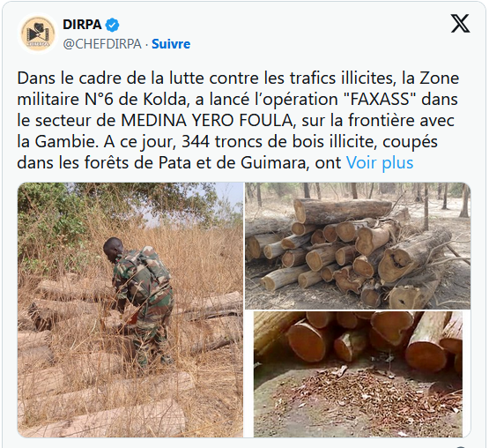Image resolution: width=489 pixels, height=448 pixels.
Task: Follow the account via Suivre
Action: pyautogui.click(x=171, y=44)
